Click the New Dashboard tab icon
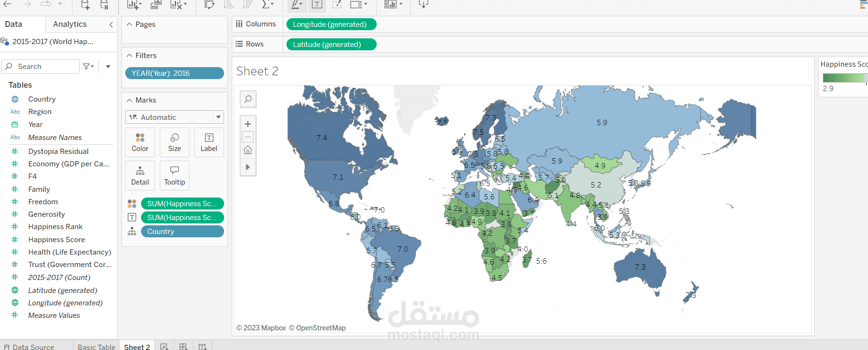Viewport: 868px width, 350px height. pyautogui.click(x=183, y=347)
